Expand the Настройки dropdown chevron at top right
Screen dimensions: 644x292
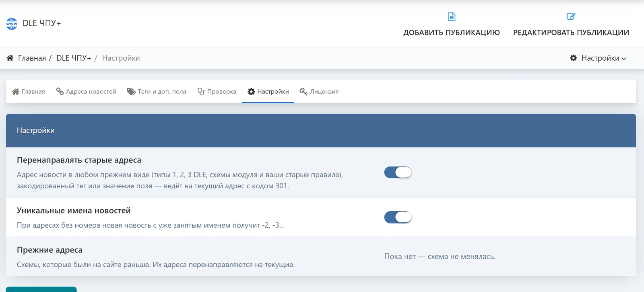click(x=623, y=59)
